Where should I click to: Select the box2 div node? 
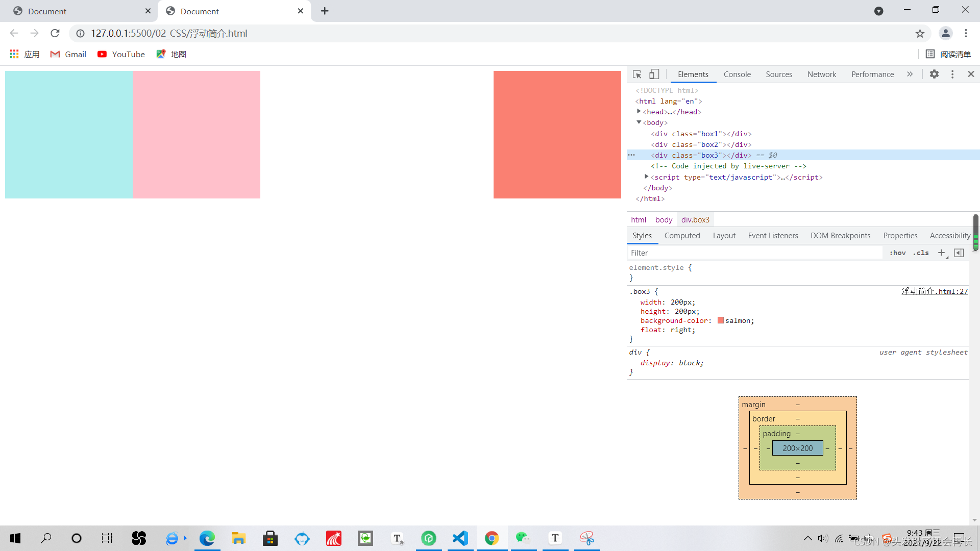click(701, 144)
